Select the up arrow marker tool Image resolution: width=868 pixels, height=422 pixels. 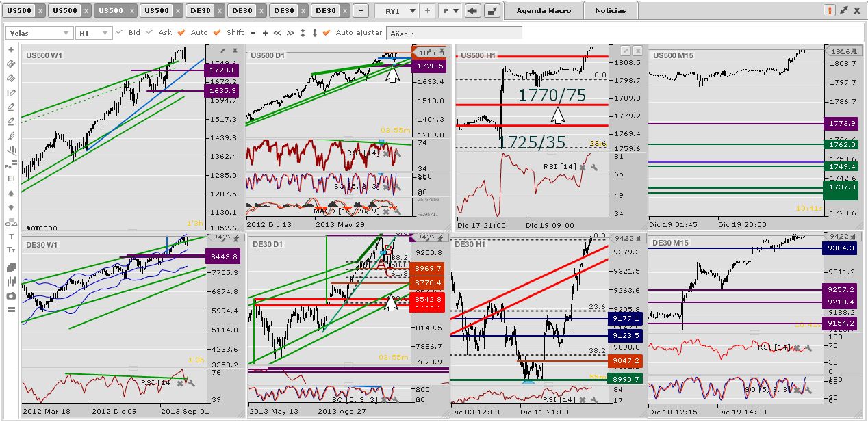coord(11,193)
